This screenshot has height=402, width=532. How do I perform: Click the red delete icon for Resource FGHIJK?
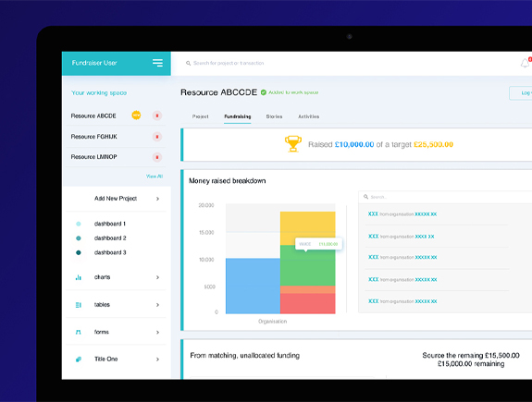[x=156, y=137]
